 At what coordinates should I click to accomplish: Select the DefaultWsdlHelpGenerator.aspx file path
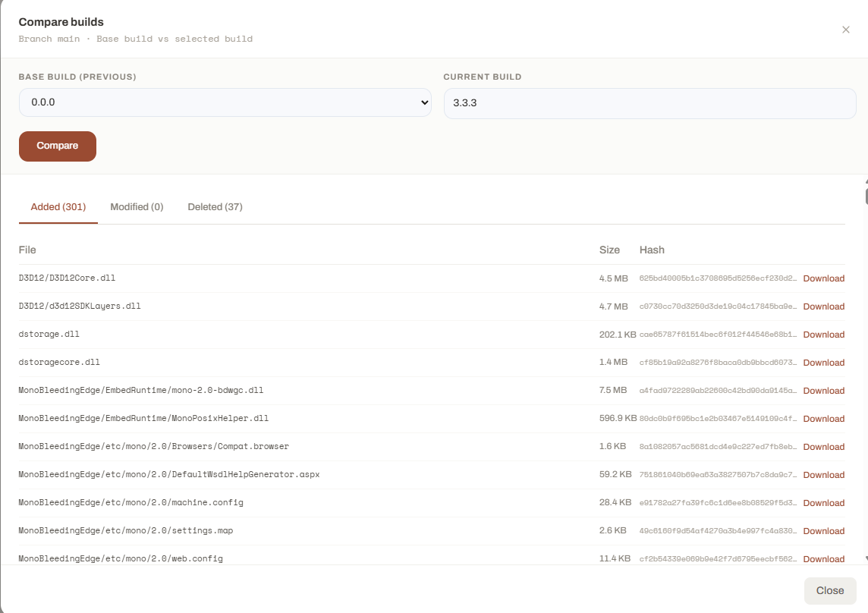(x=169, y=475)
